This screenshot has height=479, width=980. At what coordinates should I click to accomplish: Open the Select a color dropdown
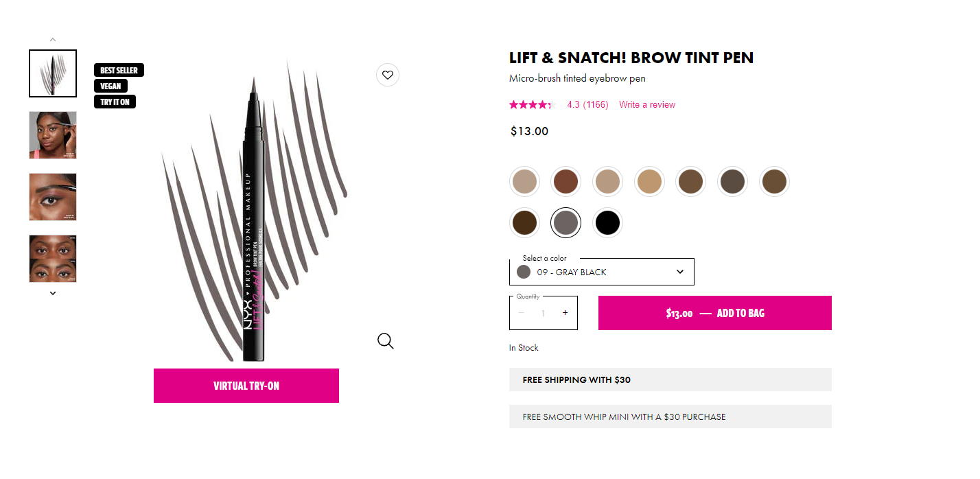(x=601, y=272)
